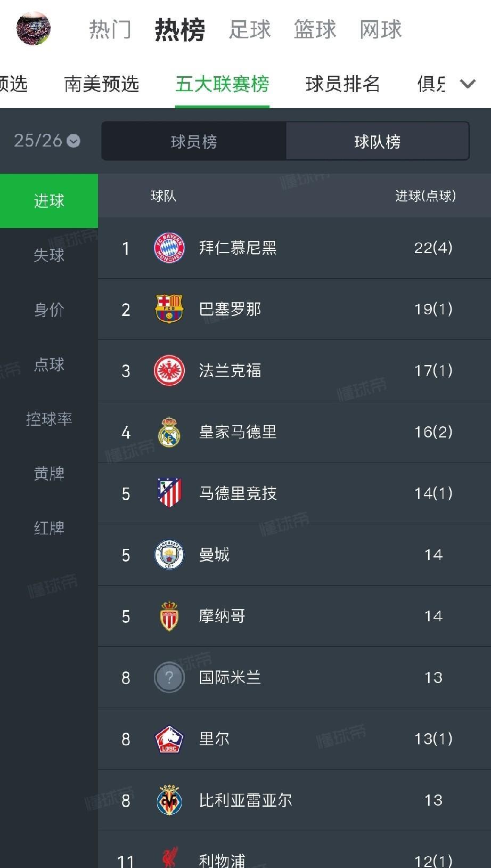Tap the Lille LOSC crest
Viewport: 491px width, 868px height.
pos(169,739)
